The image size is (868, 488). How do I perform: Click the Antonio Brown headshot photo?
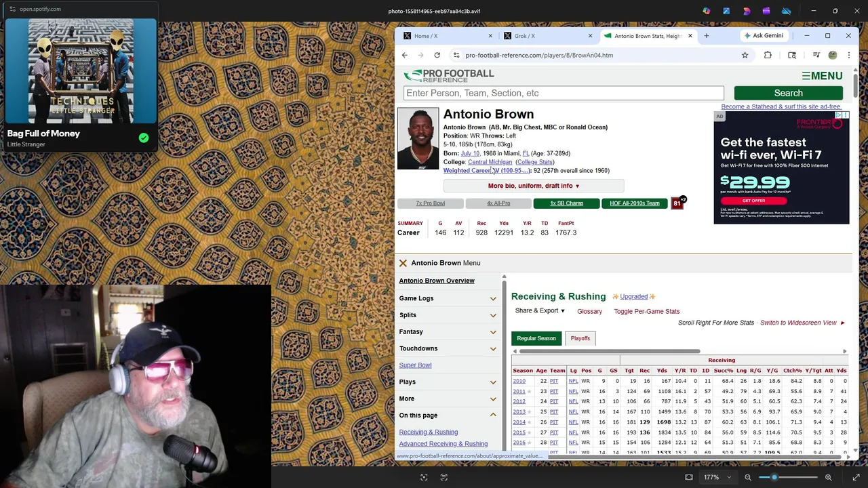418,138
